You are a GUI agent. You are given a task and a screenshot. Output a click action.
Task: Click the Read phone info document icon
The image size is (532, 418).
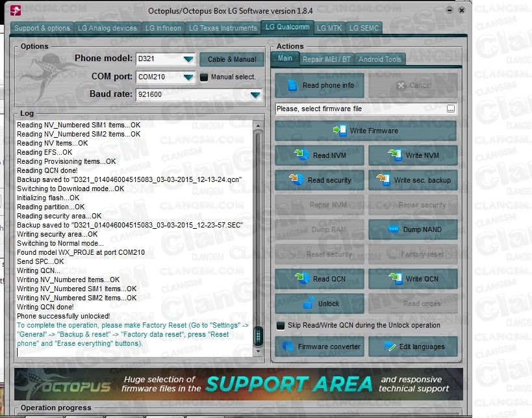click(292, 85)
